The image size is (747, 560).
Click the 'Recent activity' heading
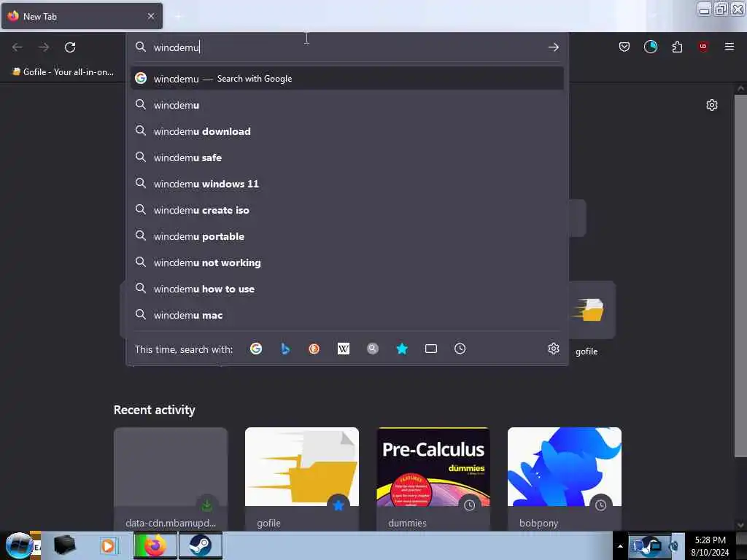click(155, 410)
